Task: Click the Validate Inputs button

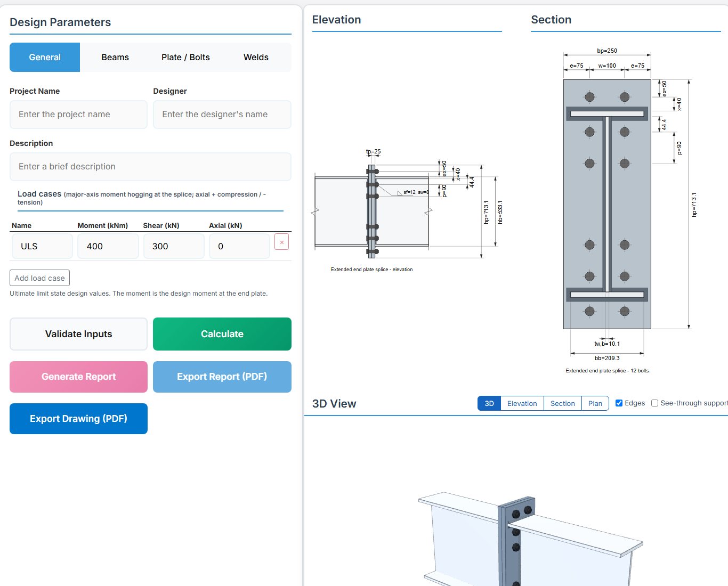Action: [x=78, y=334]
